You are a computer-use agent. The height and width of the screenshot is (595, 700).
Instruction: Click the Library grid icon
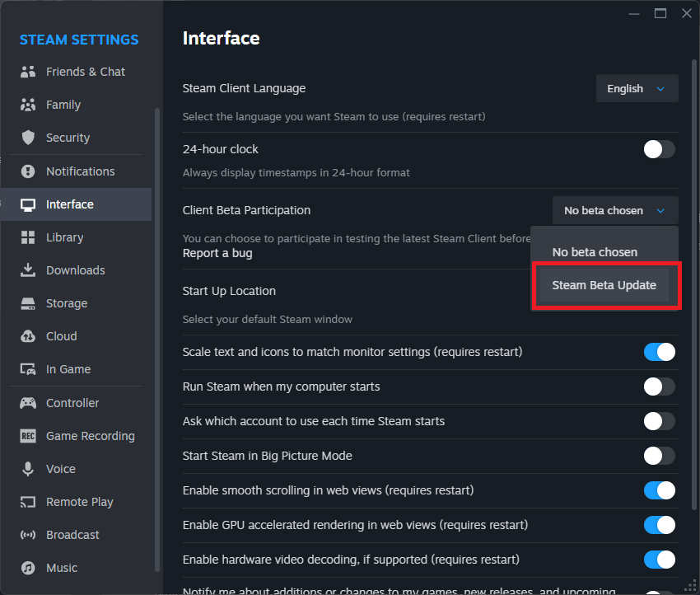click(x=28, y=237)
